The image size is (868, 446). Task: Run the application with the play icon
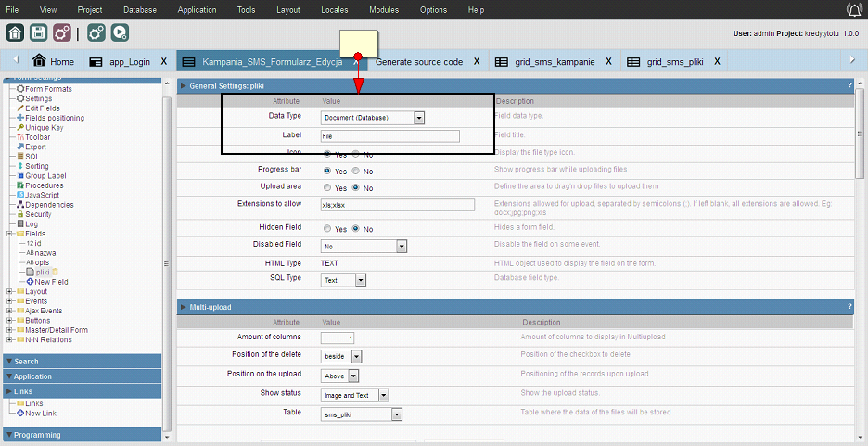point(120,32)
